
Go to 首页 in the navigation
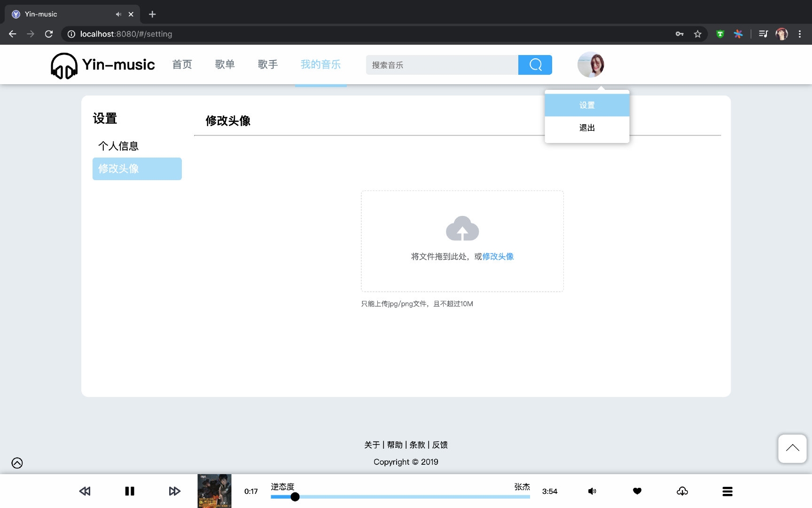[182, 64]
